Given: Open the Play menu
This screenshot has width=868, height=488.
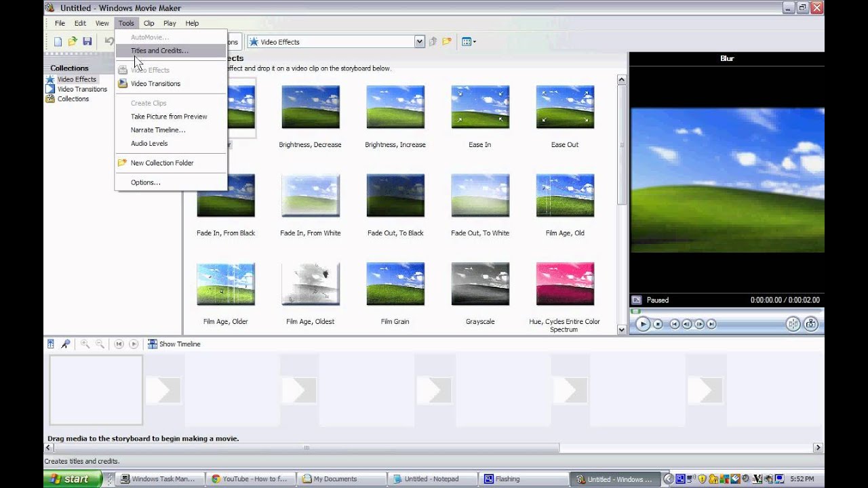Looking at the screenshot, I should pos(170,23).
